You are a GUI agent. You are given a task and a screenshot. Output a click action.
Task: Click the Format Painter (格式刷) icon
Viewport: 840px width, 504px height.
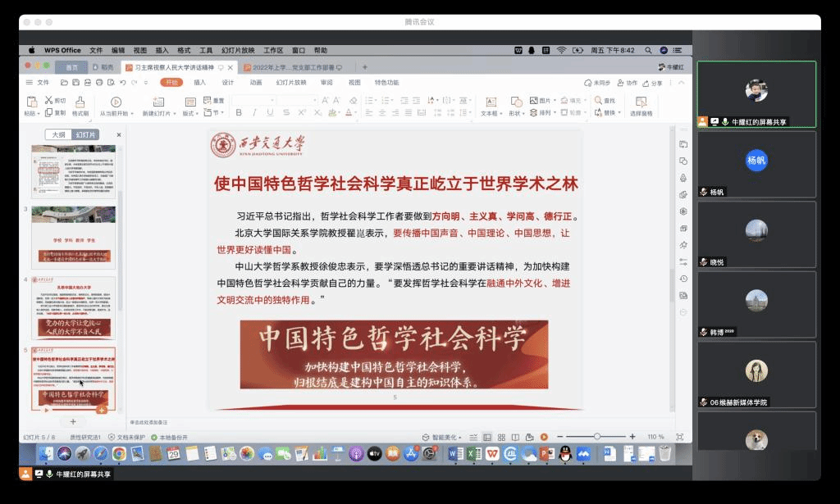(80, 102)
